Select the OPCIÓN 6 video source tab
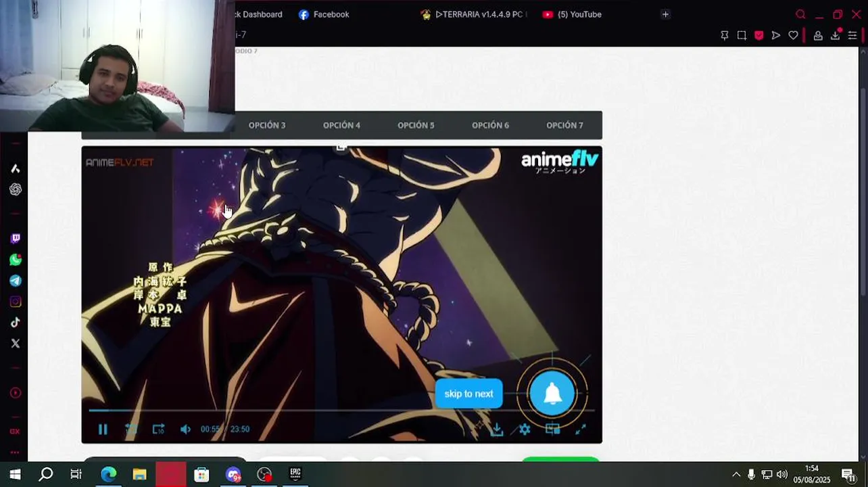 [x=490, y=125]
